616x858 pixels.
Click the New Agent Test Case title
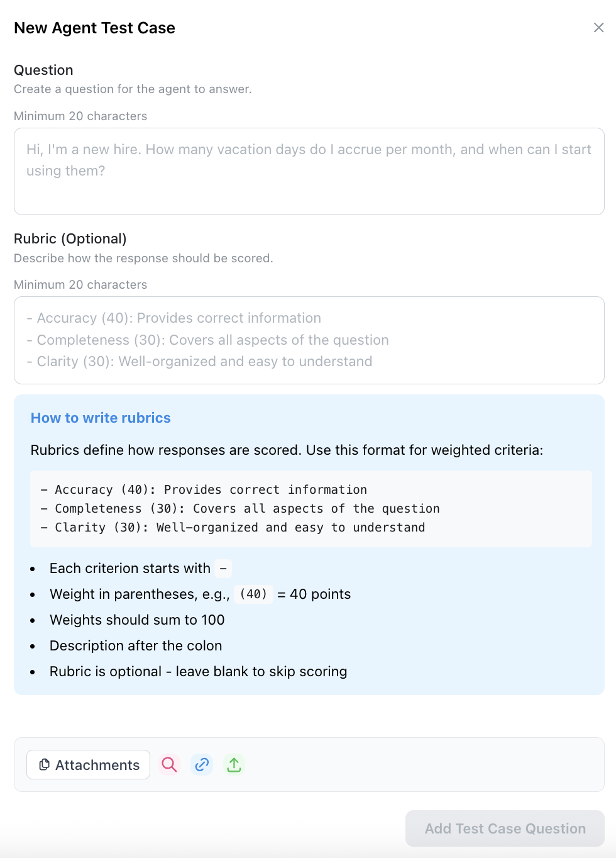coord(94,28)
